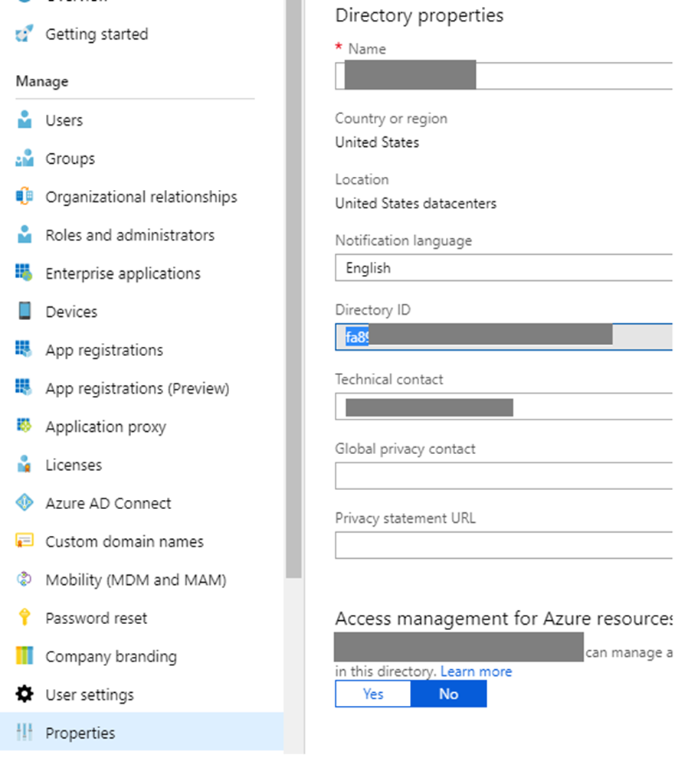Viewport: 688px width, 784px height.
Task: Click the Technical contact field
Action: [504, 406]
